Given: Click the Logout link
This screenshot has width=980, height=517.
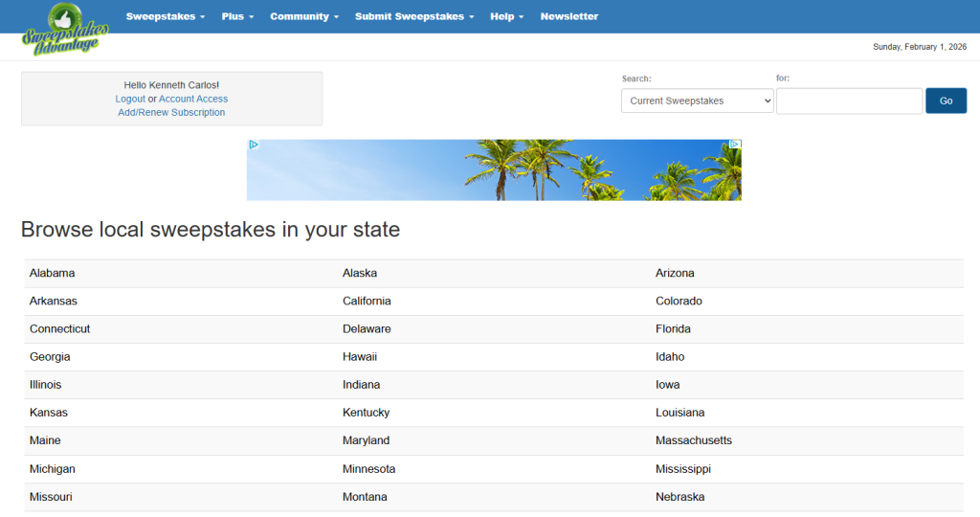Looking at the screenshot, I should [130, 99].
